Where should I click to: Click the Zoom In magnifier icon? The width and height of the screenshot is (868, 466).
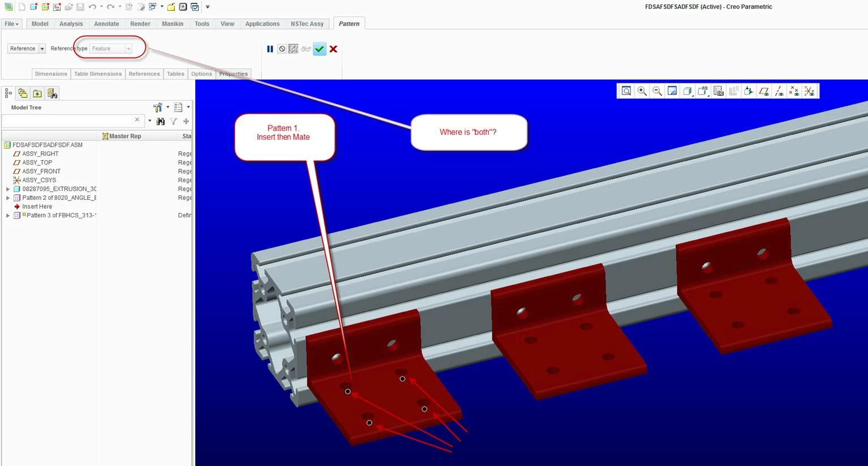coord(642,91)
